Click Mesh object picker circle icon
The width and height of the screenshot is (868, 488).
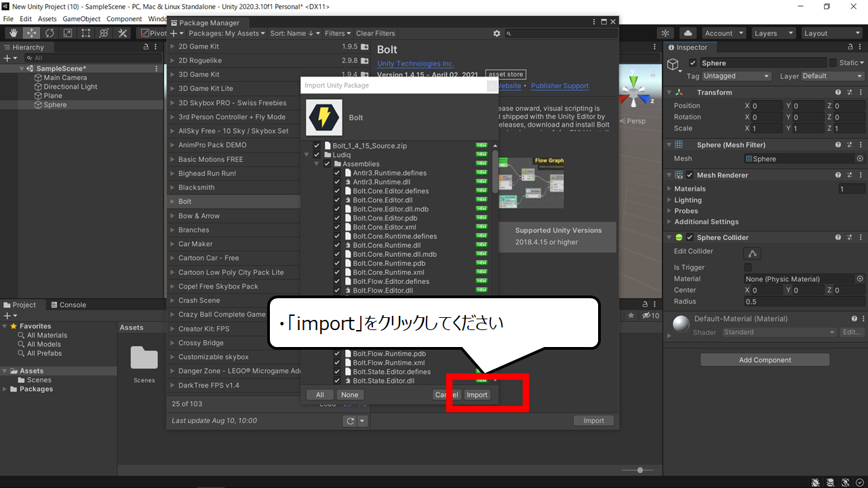pos(860,159)
